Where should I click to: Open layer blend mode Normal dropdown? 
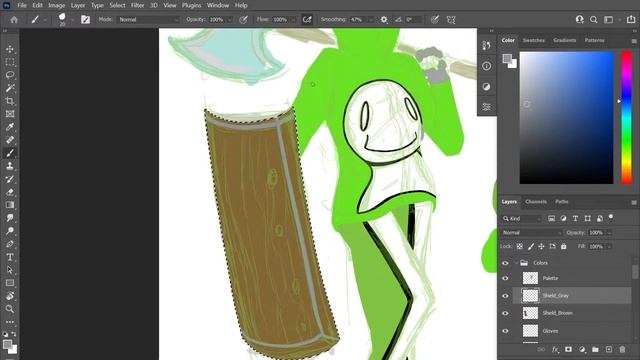[531, 233]
